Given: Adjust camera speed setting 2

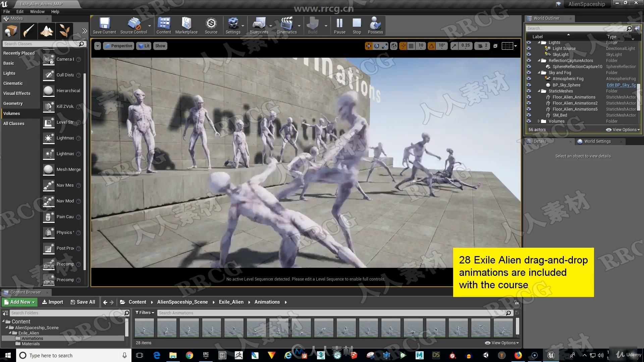Looking at the screenshot, I should (482, 46).
